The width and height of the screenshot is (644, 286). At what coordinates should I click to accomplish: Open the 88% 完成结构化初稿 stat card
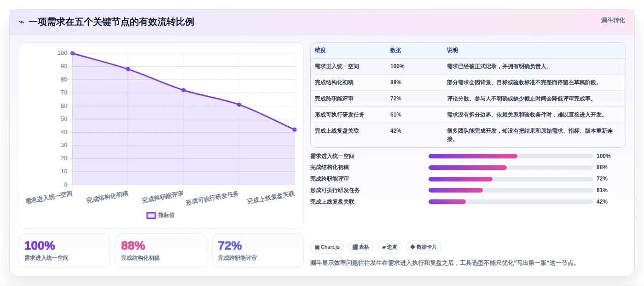(x=161, y=251)
